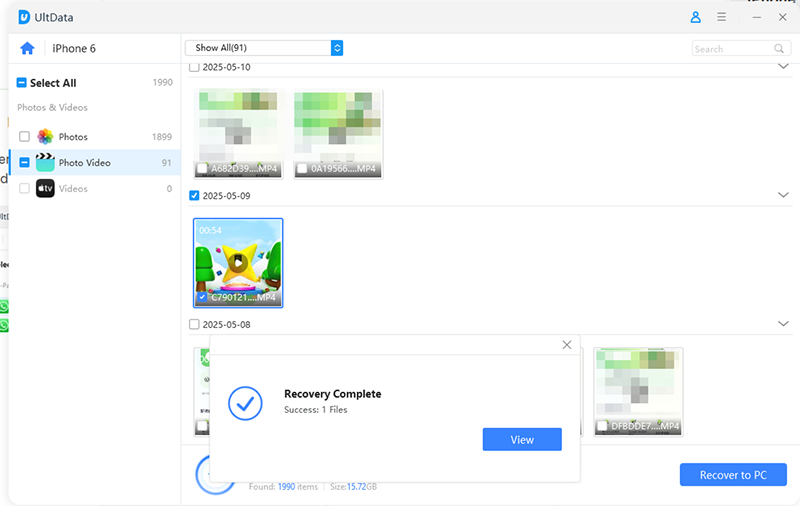Click the Apple TV Videos icon
Image resolution: width=800 pixels, height=506 pixels.
[x=45, y=188]
